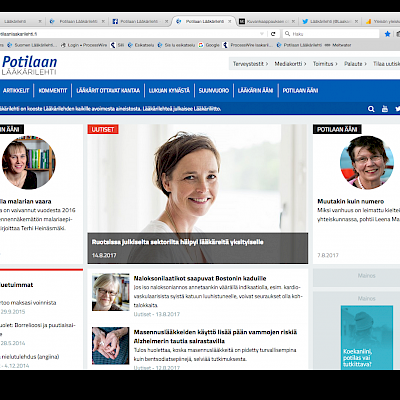This screenshot has width=400, height=400.
Task: Click the Potilaan Lääkärilehti site logo
Action: [29, 65]
